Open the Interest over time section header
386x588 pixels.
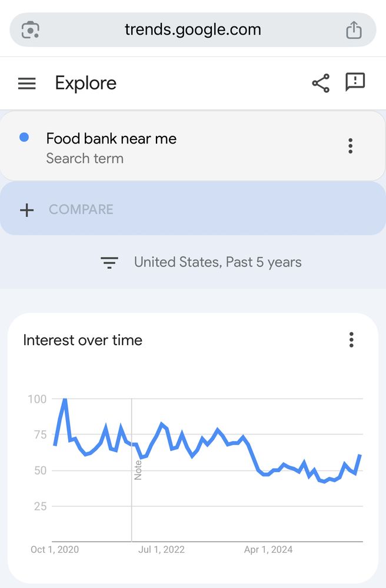click(82, 340)
